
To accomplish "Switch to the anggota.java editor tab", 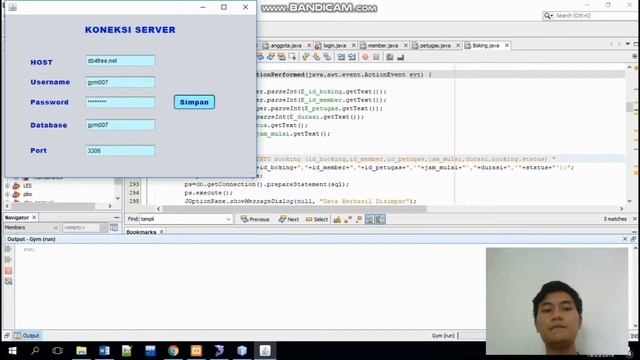I will click(286, 45).
